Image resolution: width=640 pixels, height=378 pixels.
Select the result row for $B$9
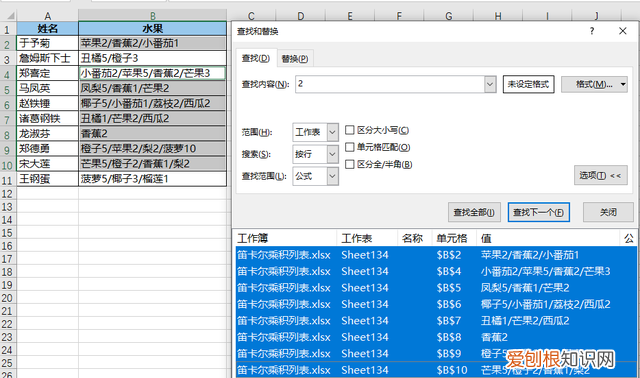436,354
